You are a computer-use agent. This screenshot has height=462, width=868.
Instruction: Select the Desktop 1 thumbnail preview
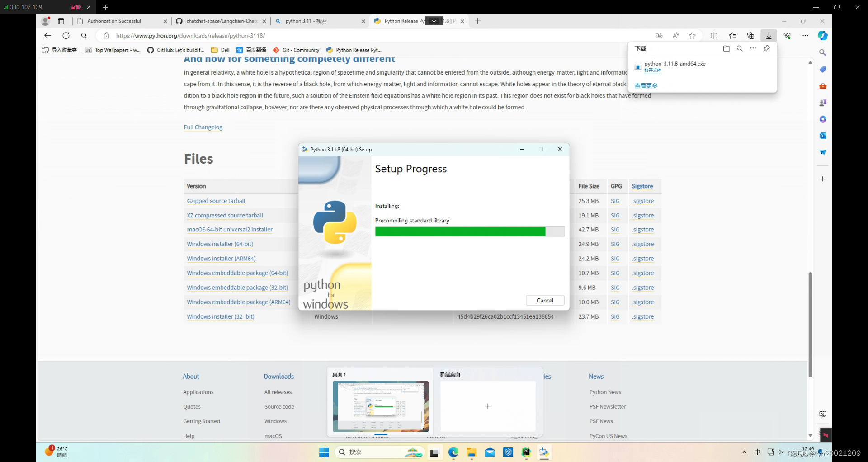(381, 406)
